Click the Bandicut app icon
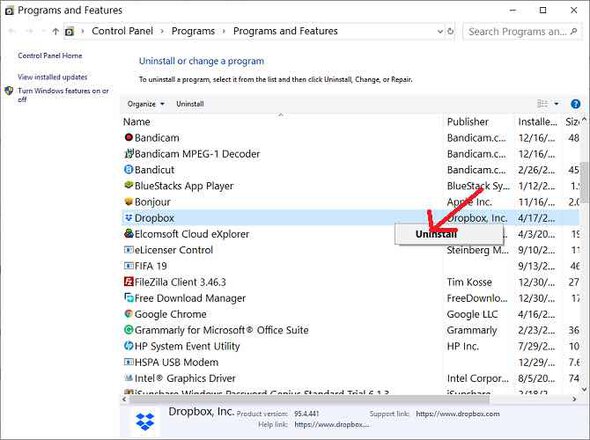Screen dimensions: 590x440 pyautogui.click(x=129, y=169)
